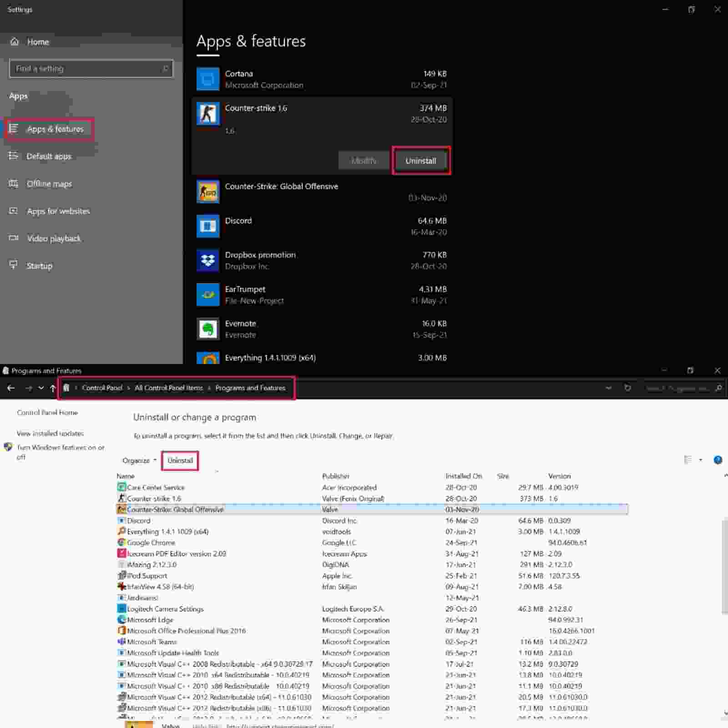The width and height of the screenshot is (728, 728).
Task: Open Control Panel Home link
Action: (47, 413)
